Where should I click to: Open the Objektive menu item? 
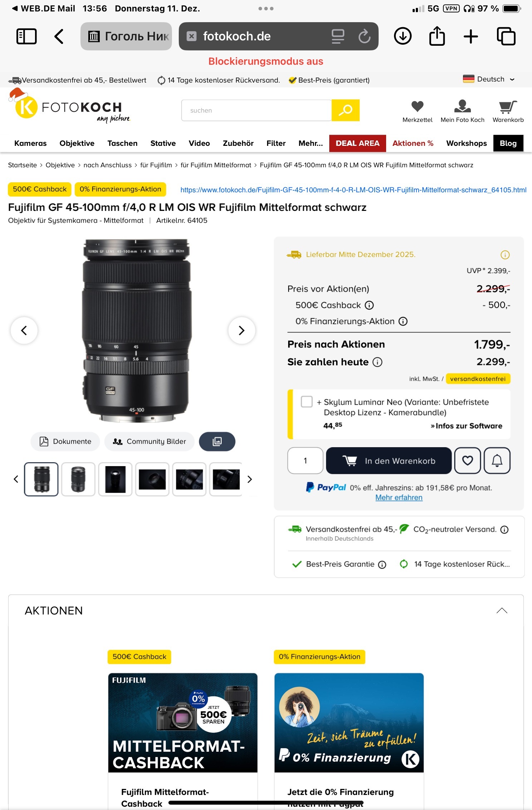(x=77, y=143)
